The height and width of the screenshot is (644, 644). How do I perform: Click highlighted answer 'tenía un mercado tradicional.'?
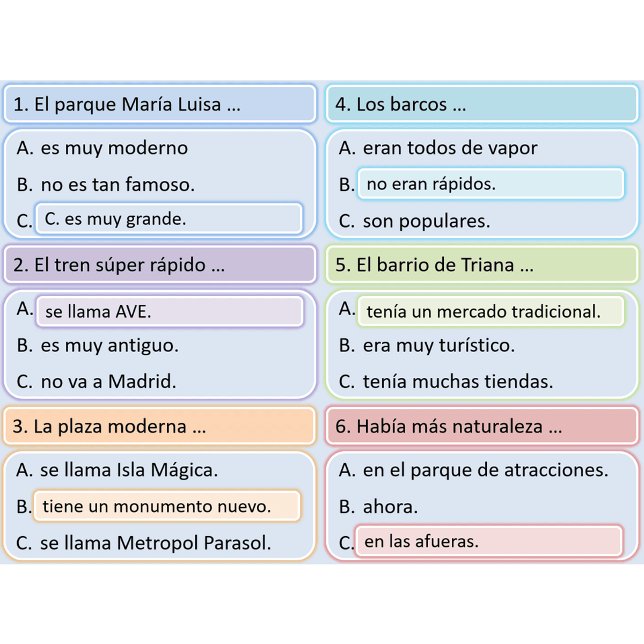click(x=491, y=311)
